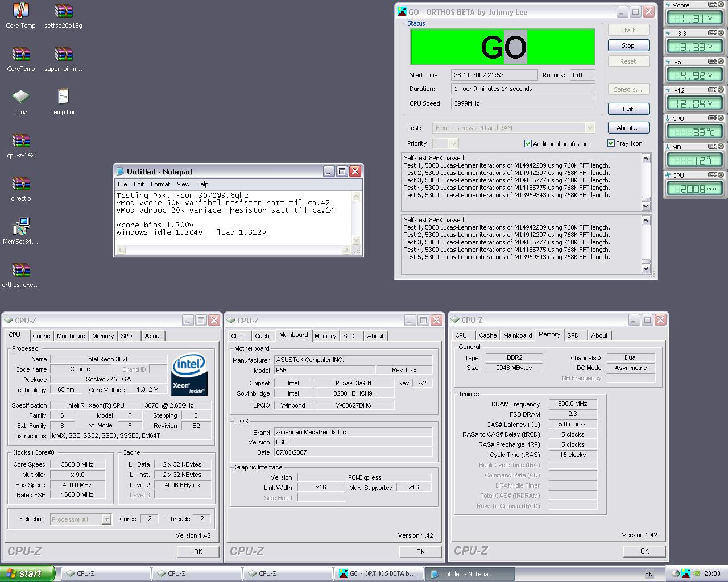Click the EN language indicator in taskbar
The width and height of the screenshot is (728, 582).
click(x=649, y=574)
